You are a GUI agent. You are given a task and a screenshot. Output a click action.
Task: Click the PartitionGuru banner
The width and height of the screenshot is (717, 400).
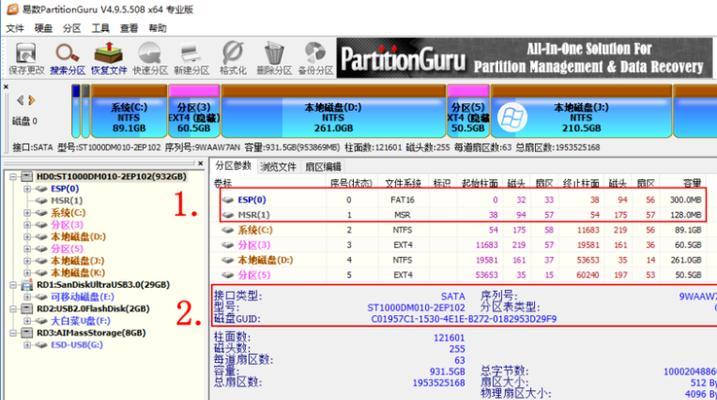[x=524, y=58]
